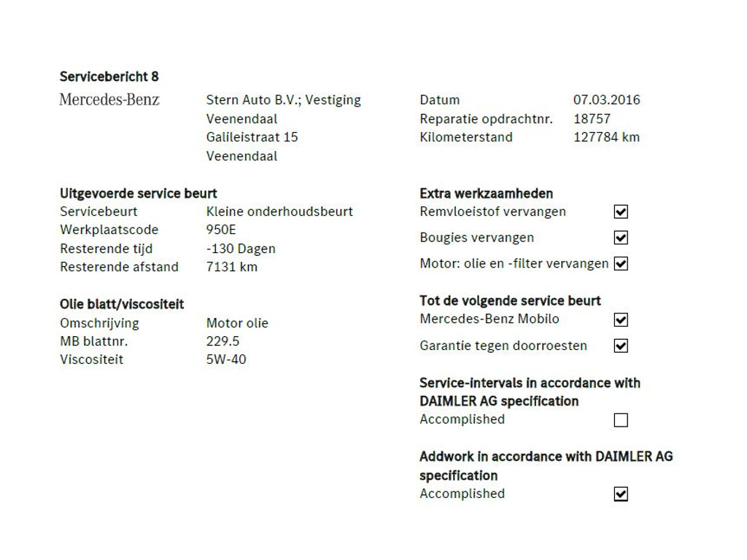Screen dimensions: 747x560
Task: Toggle Garantie tegen doorroesten checkbox
Action: pyautogui.click(x=621, y=346)
